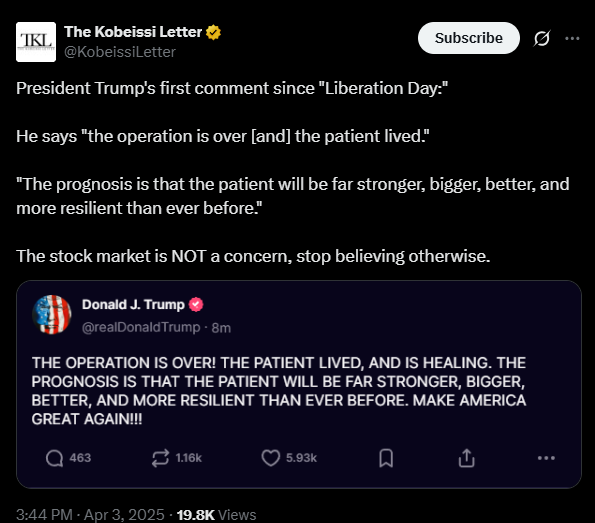This screenshot has height=523, width=595.
Task: Open the quoted post's three-dot menu
Action: (546, 458)
